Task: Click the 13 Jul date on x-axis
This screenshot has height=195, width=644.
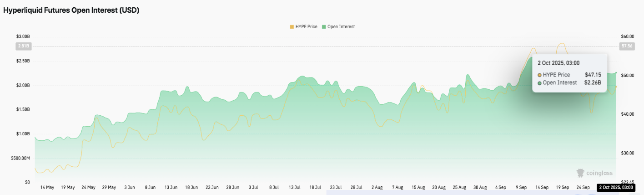Action: pyautogui.click(x=294, y=187)
